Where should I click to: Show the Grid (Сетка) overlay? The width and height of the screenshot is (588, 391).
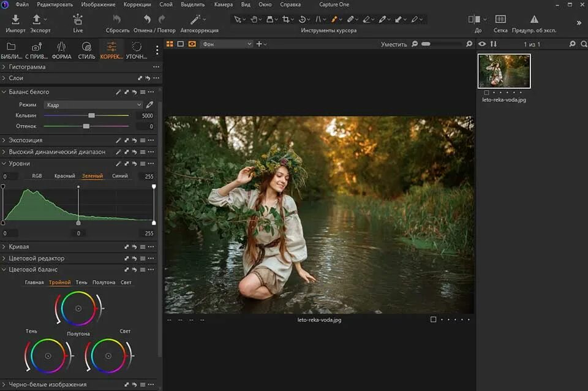pyautogui.click(x=500, y=20)
